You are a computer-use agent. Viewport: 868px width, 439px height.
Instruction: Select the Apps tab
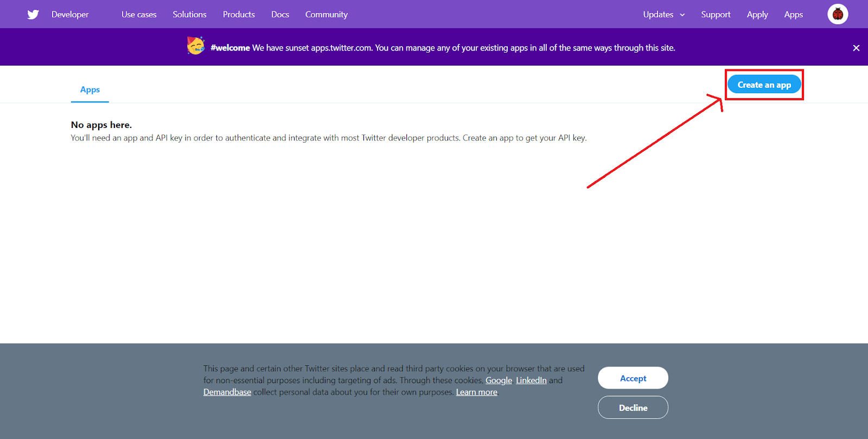90,89
